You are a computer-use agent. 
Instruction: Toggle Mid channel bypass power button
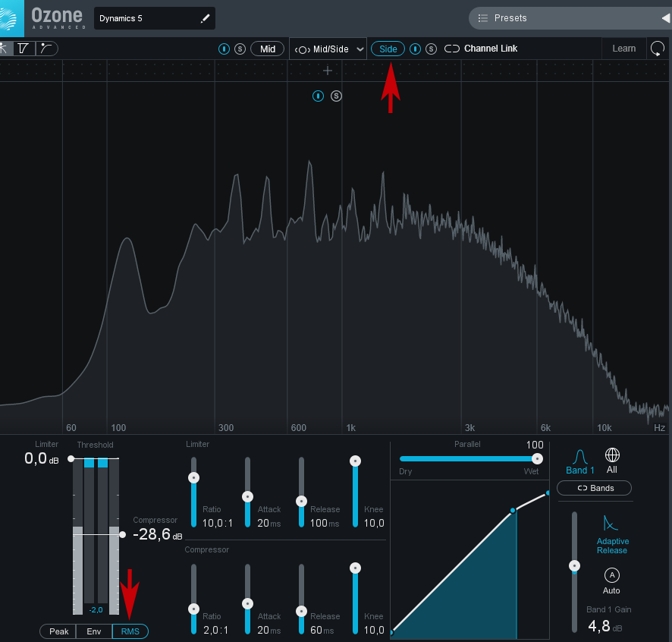click(x=224, y=49)
